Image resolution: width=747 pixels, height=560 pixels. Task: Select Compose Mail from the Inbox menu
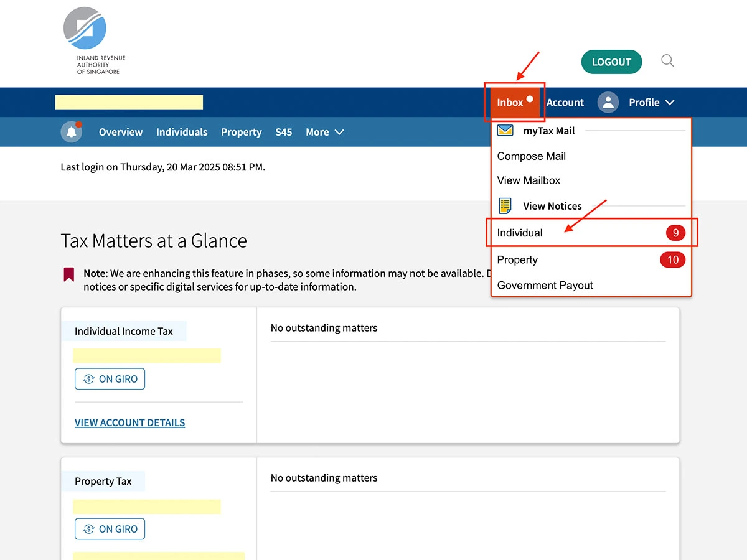point(531,156)
